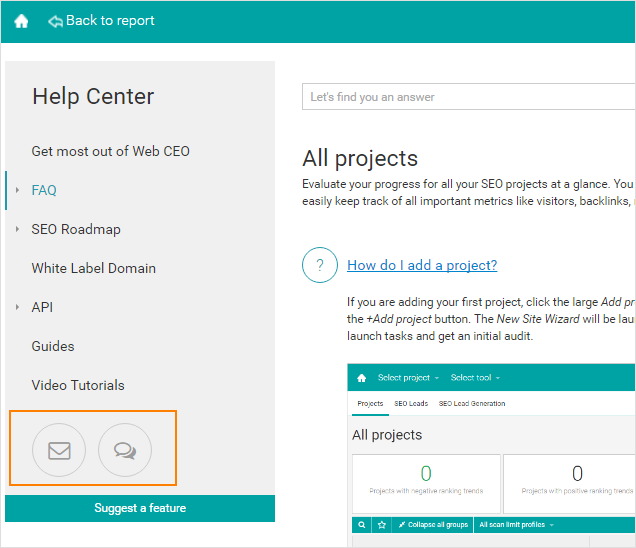Open Guides section
This screenshot has height=548, width=636.
tap(53, 346)
